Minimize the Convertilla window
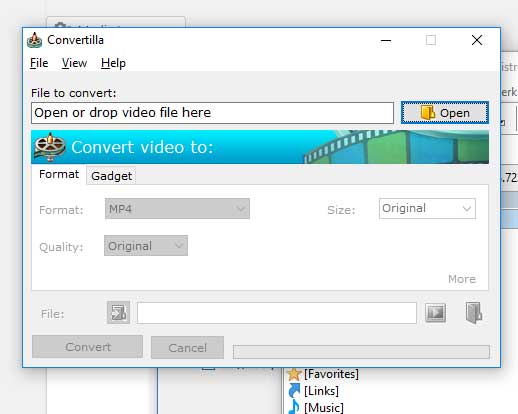The width and height of the screenshot is (518, 414). click(x=386, y=40)
